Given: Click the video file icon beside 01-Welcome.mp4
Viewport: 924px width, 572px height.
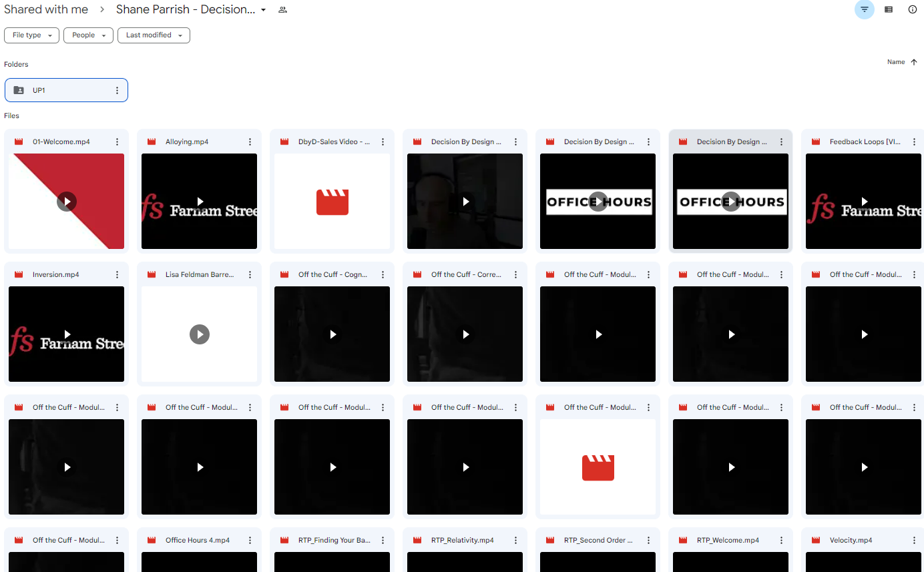Looking at the screenshot, I should pos(19,142).
